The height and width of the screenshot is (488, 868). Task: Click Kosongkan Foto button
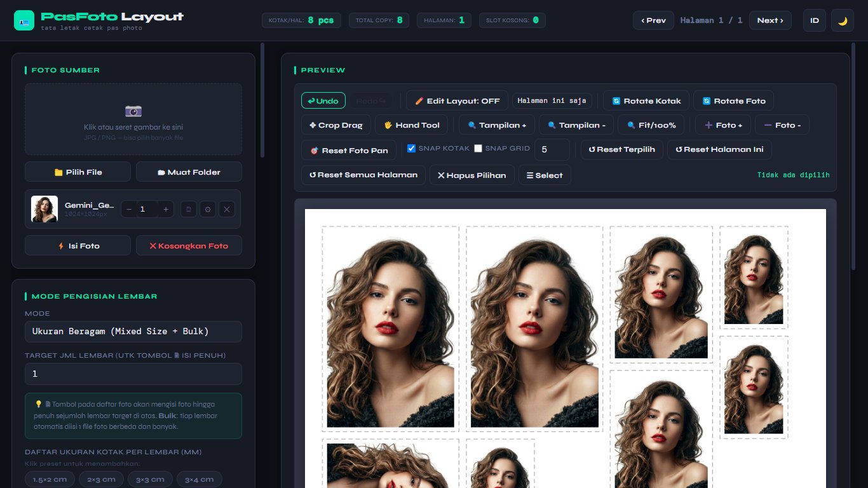(189, 246)
